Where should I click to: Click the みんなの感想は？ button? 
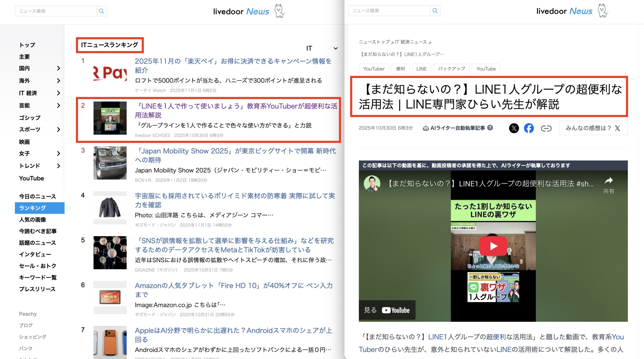(x=593, y=128)
